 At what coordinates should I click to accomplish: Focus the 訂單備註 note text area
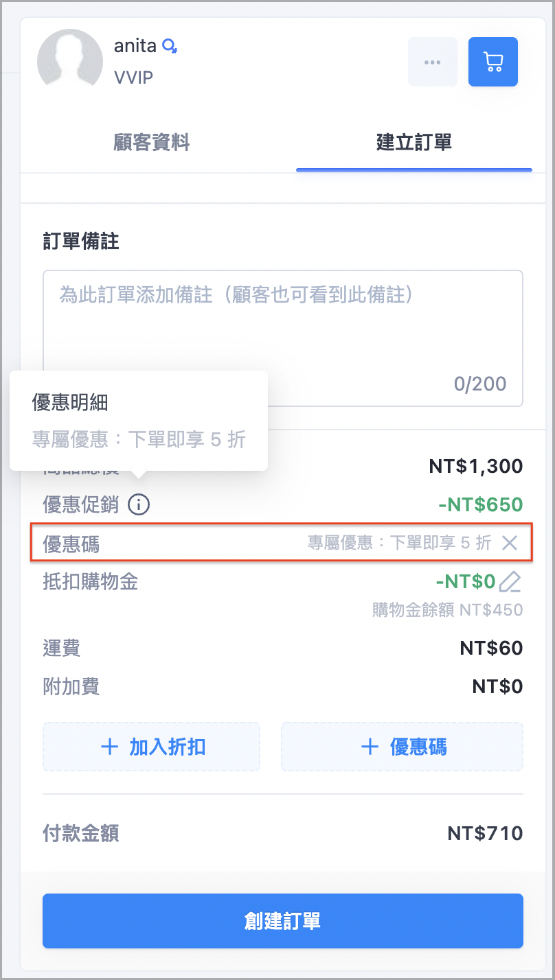click(283, 338)
